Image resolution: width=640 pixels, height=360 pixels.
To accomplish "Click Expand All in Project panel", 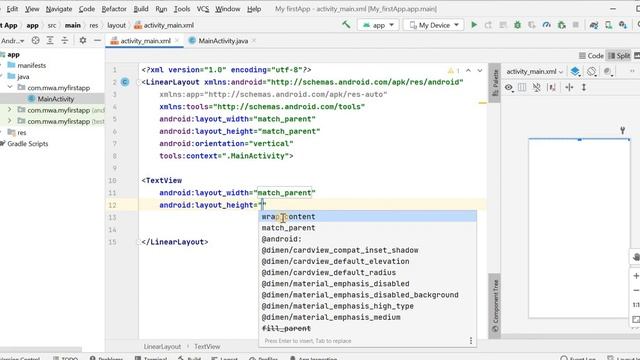I will coord(50,40).
